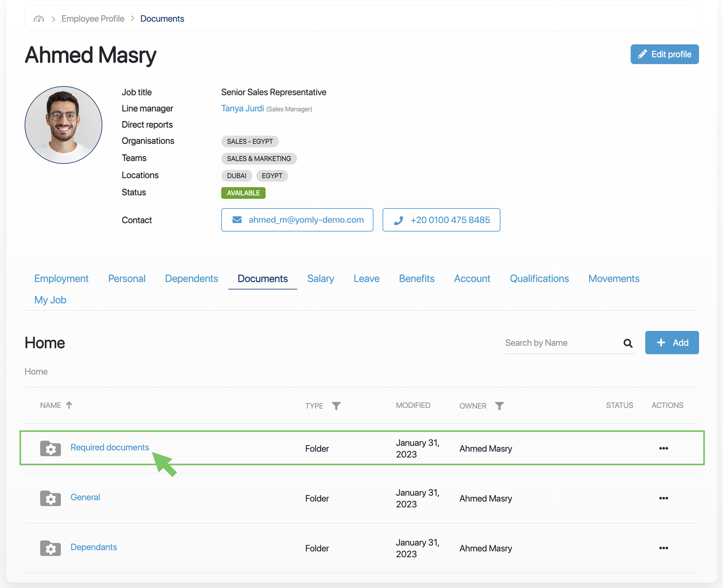
Task: Open the Type column filter funnel
Action: tap(336, 406)
